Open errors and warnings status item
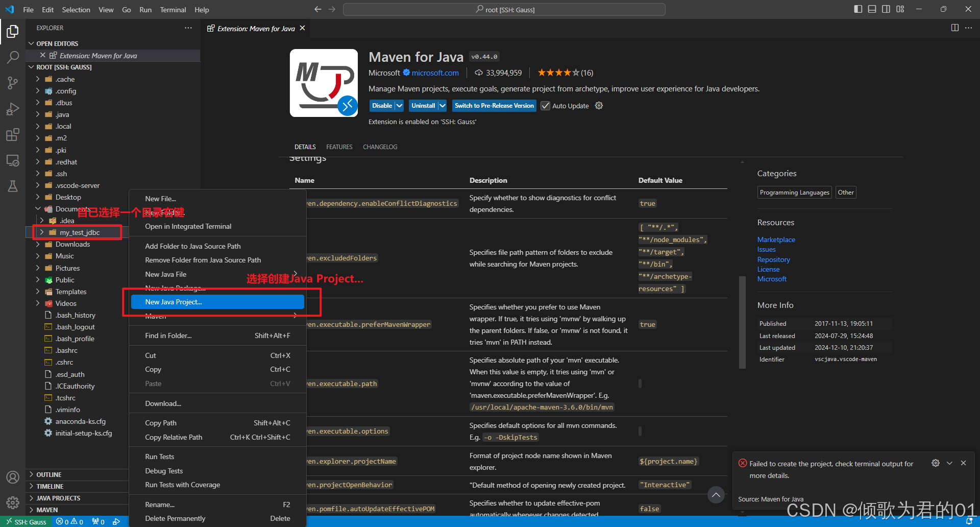980x527 pixels. pyautogui.click(x=70, y=521)
